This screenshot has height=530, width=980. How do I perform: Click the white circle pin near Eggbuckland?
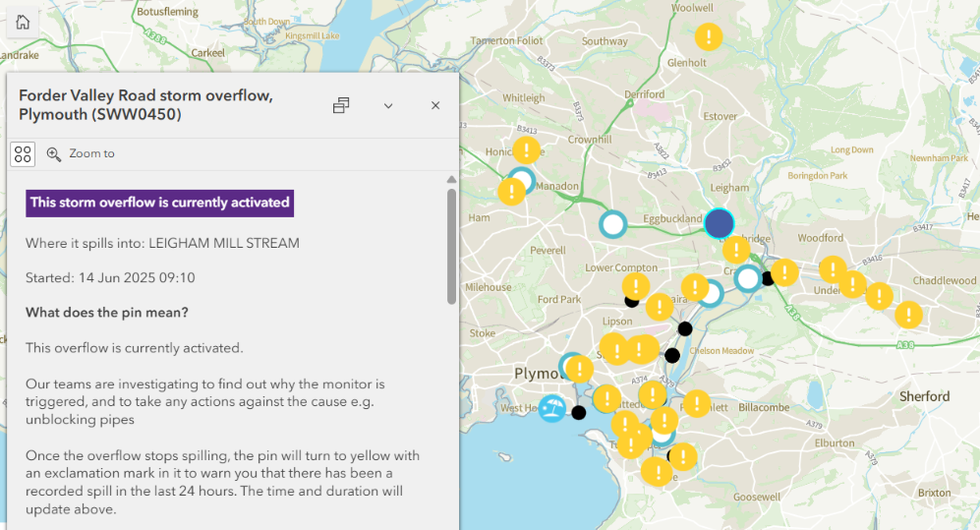(613, 224)
